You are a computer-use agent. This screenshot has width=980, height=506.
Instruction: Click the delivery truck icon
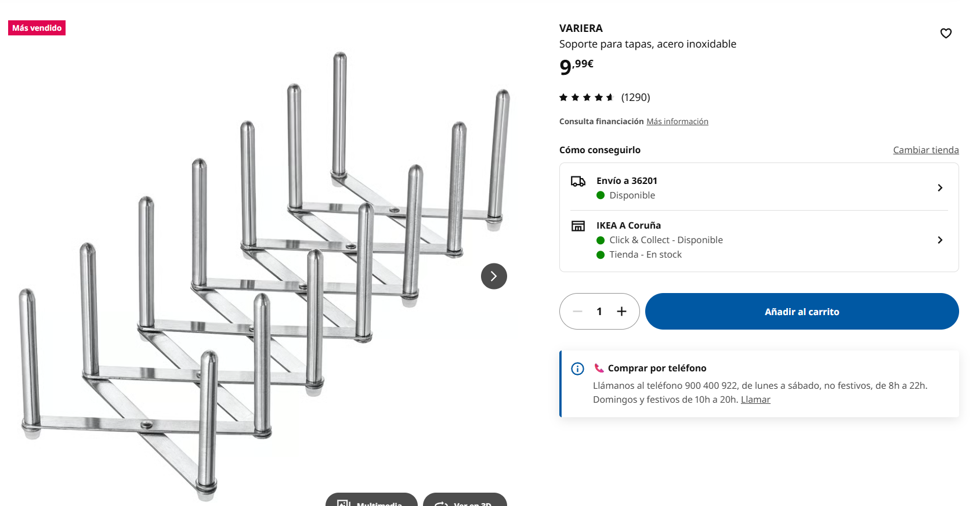[x=578, y=182]
